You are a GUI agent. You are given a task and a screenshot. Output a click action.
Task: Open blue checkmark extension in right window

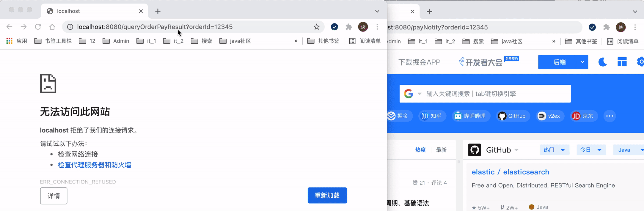point(592,27)
